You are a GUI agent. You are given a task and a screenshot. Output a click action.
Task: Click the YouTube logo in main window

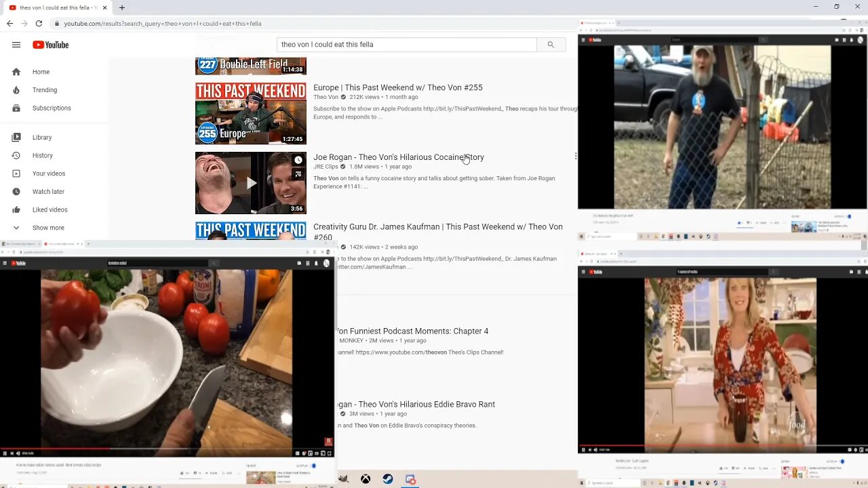pyautogui.click(x=51, y=45)
